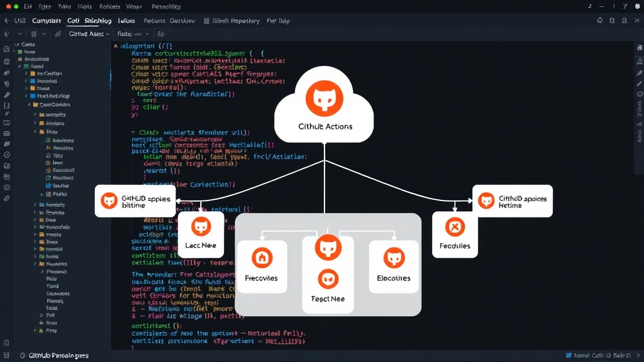
Task: Switch to the Compaint tab
Action: click(47, 21)
